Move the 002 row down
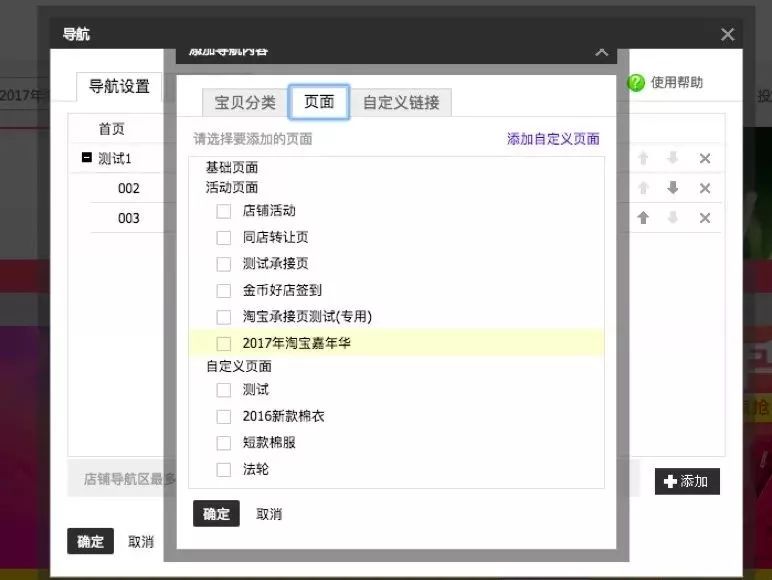Screen dimensions: 772x580 [x=673, y=188]
